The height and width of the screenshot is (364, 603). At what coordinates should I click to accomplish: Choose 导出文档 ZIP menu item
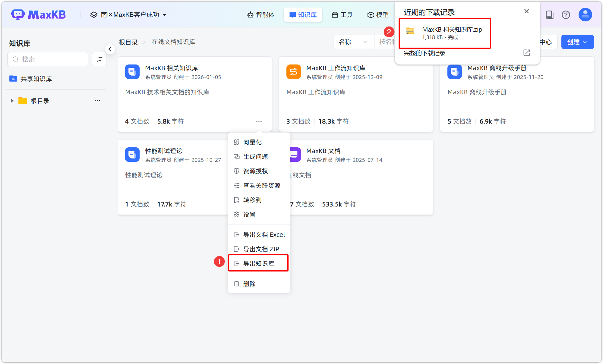[x=259, y=249]
